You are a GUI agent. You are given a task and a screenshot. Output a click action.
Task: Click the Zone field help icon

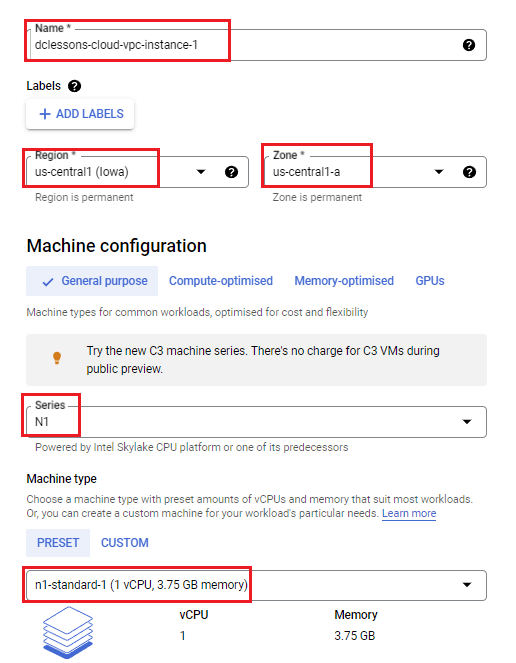(469, 172)
